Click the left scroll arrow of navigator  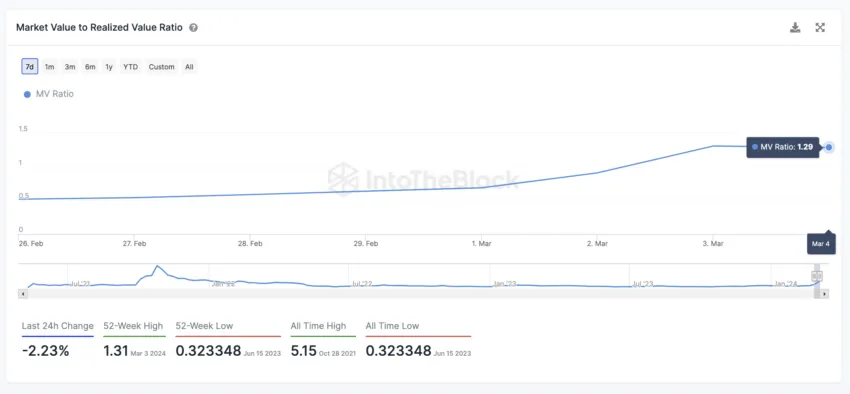pos(23,294)
